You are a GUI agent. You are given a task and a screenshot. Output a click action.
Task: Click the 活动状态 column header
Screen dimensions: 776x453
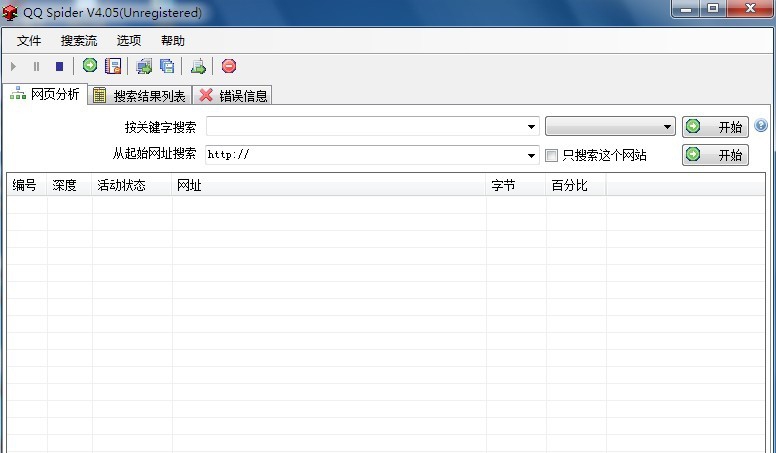point(132,185)
